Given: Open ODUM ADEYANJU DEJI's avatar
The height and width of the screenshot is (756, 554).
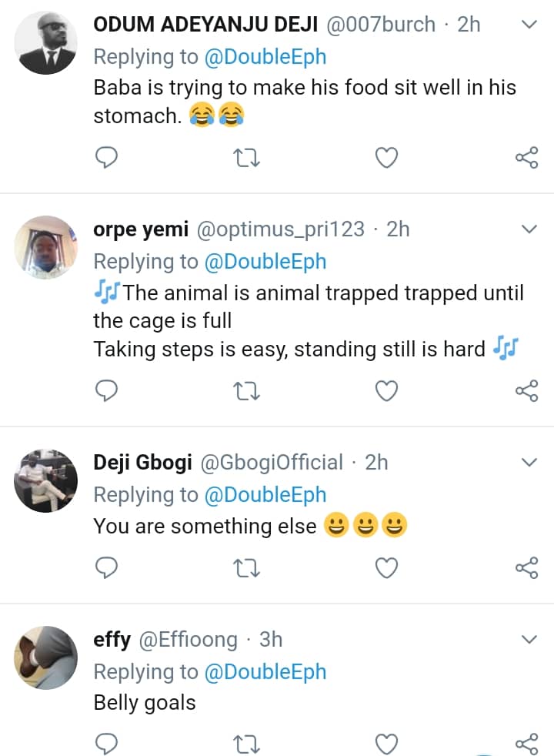Looking at the screenshot, I should coord(46,43).
